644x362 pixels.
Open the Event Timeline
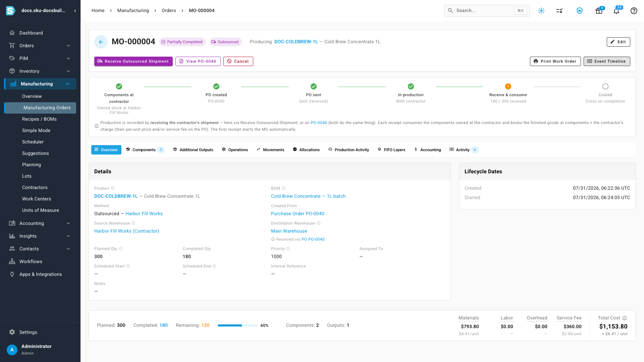point(607,61)
